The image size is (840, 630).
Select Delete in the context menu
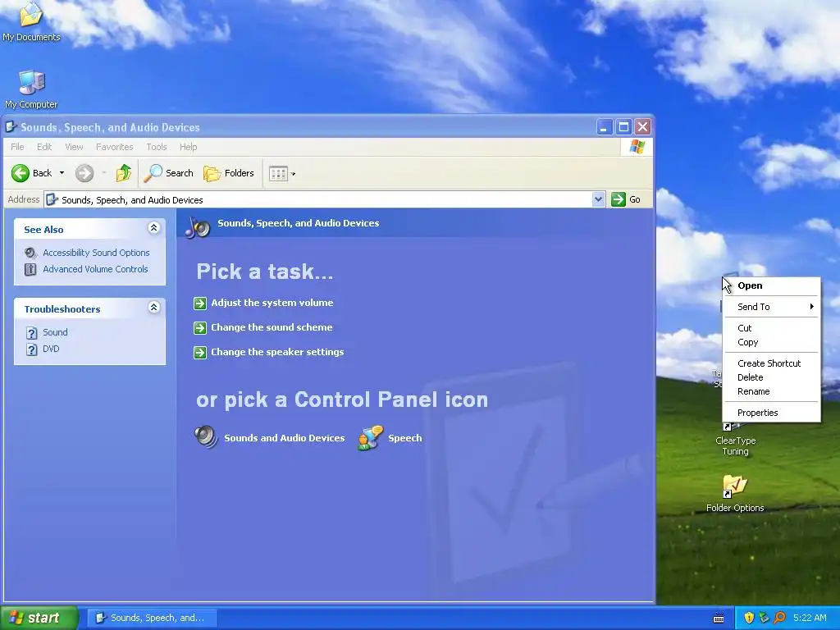[771, 377]
